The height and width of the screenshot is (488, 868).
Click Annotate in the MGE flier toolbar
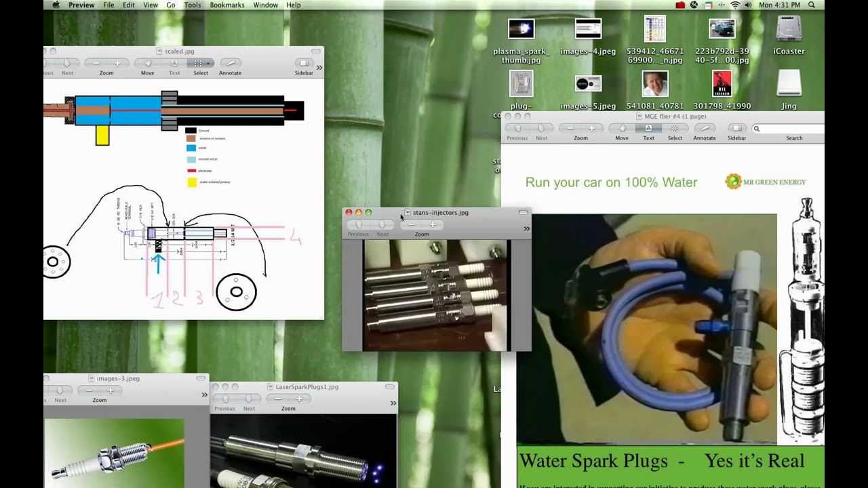pyautogui.click(x=705, y=128)
